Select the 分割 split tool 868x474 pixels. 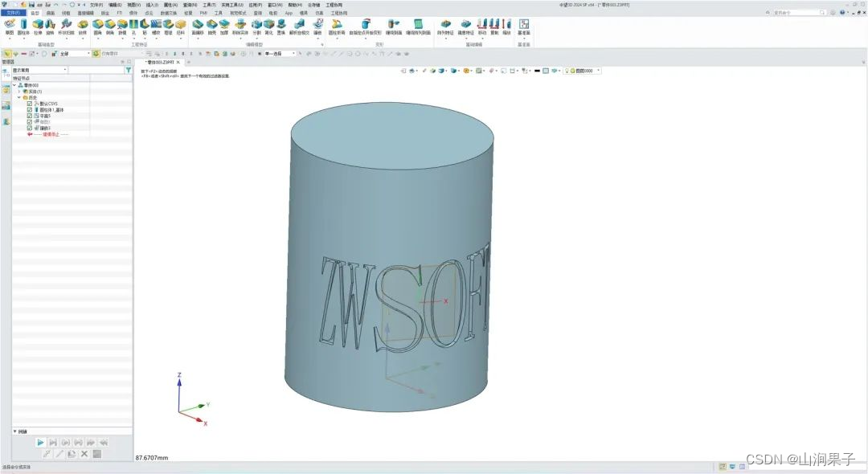pos(257,26)
